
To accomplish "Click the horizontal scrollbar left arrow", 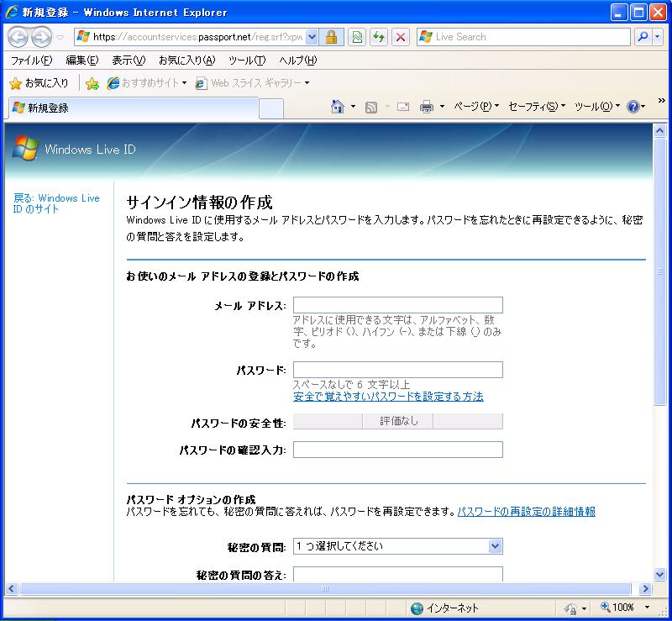I will (x=11, y=589).
